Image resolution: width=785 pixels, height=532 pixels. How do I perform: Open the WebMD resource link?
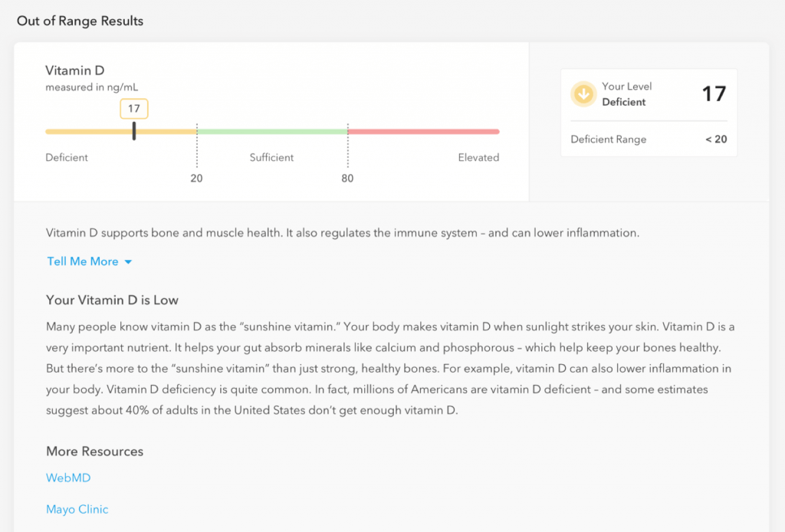(67, 477)
